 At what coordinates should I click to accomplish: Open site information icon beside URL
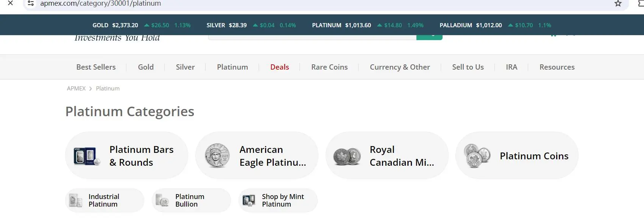(x=31, y=3)
